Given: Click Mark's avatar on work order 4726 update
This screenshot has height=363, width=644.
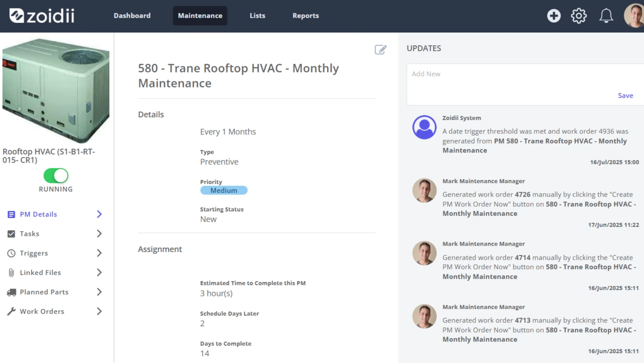Looking at the screenshot, I should coord(424,190).
